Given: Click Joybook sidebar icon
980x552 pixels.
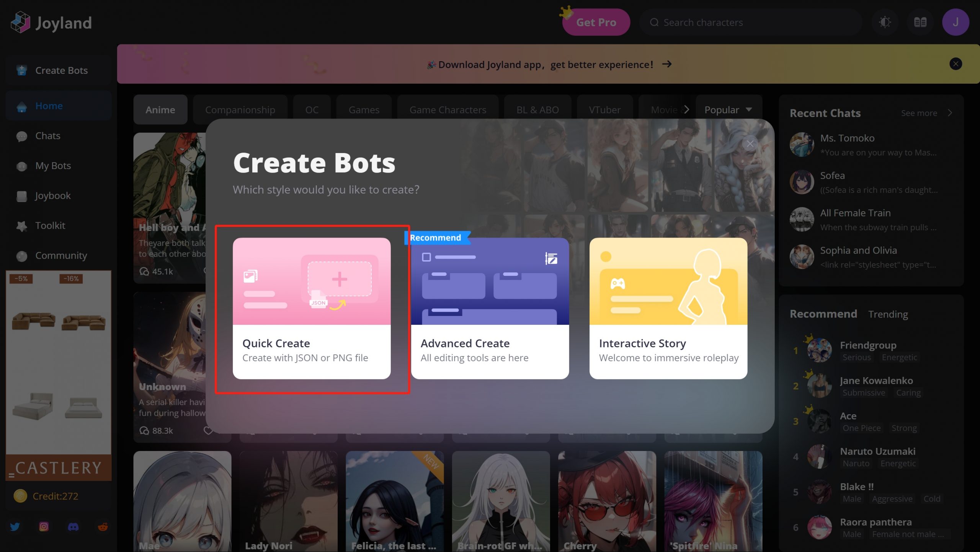Looking at the screenshot, I should tap(22, 196).
